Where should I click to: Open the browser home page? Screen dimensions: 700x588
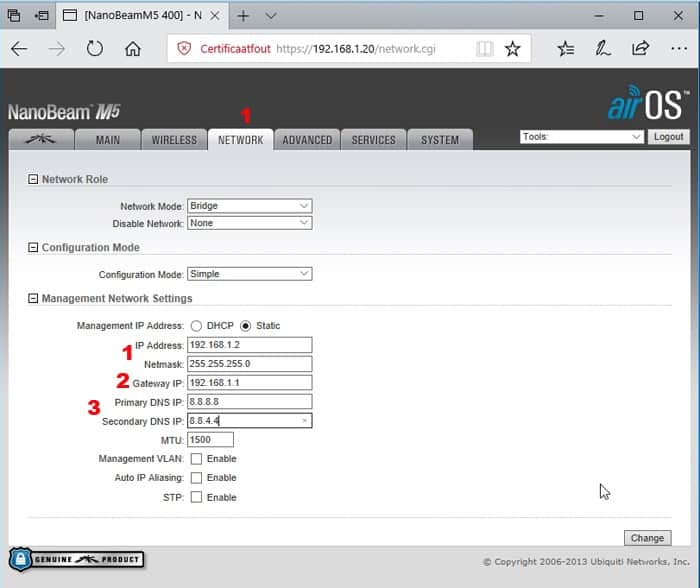tap(133, 48)
